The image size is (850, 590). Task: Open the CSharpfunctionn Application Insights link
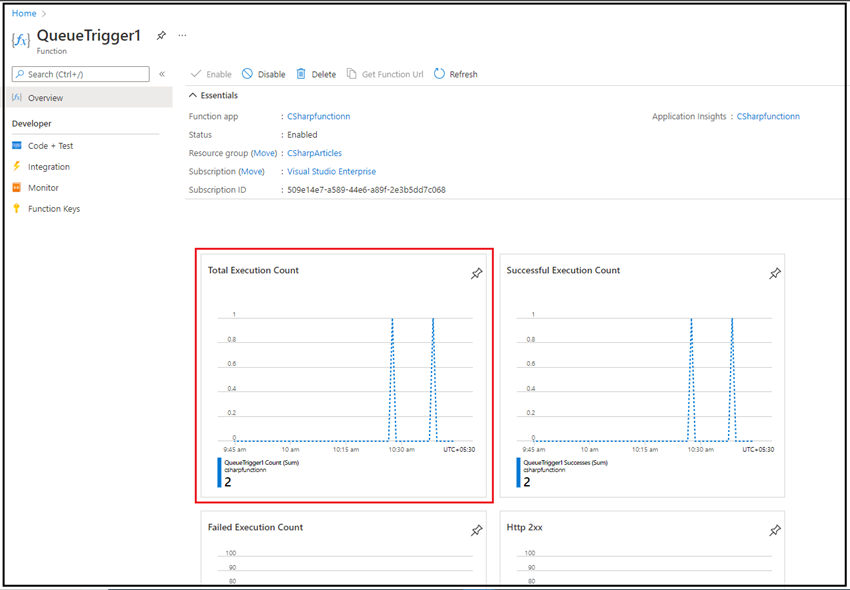click(x=768, y=115)
